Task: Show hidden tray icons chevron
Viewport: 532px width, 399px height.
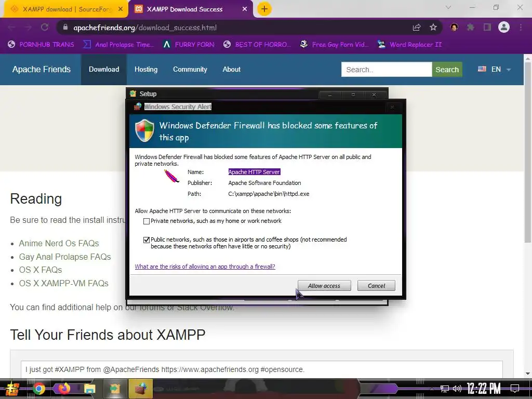Action: click(432, 389)
